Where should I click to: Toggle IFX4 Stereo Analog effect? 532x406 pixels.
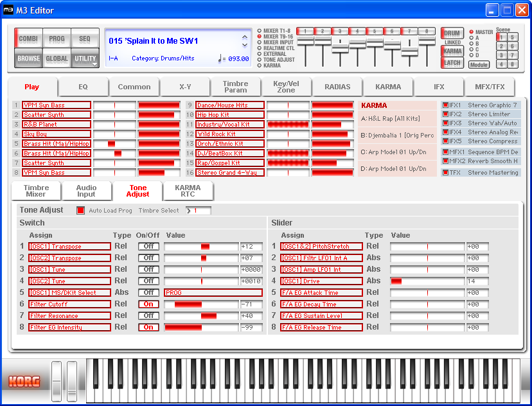446,132
